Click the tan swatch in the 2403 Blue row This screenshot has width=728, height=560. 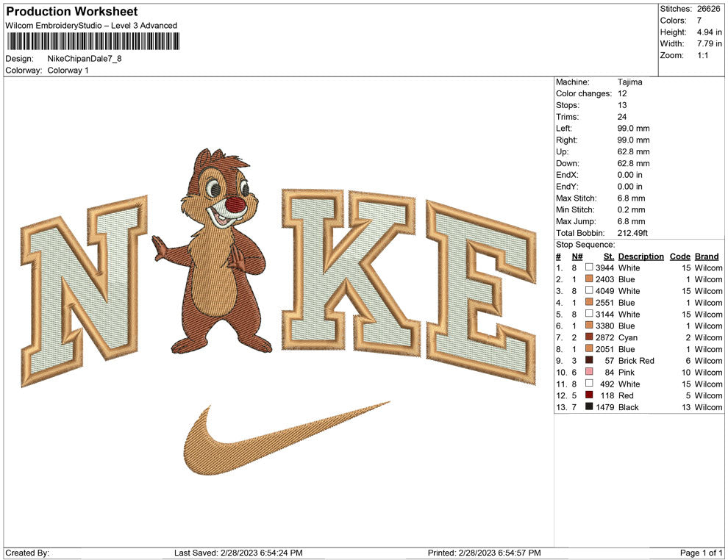click(x=589, y=279)
